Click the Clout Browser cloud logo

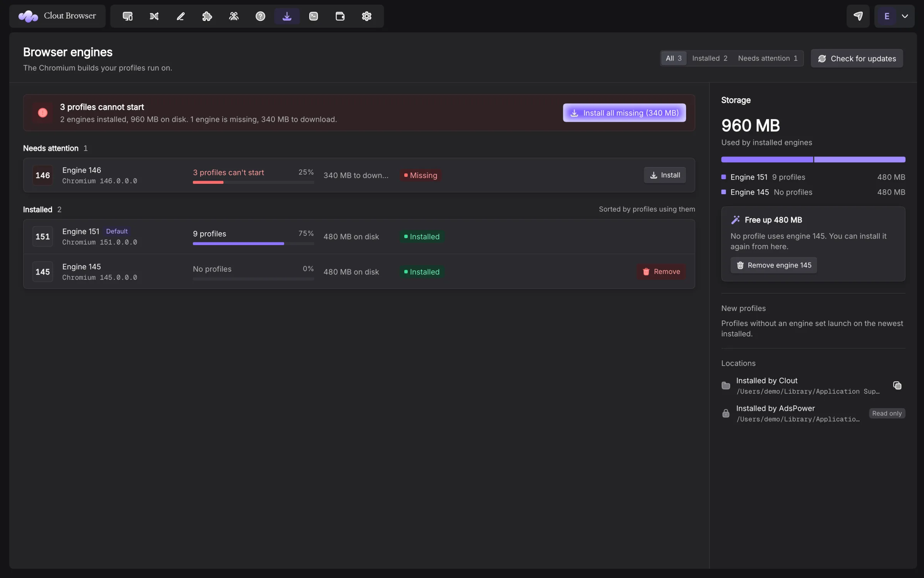[x=28, y=16]
